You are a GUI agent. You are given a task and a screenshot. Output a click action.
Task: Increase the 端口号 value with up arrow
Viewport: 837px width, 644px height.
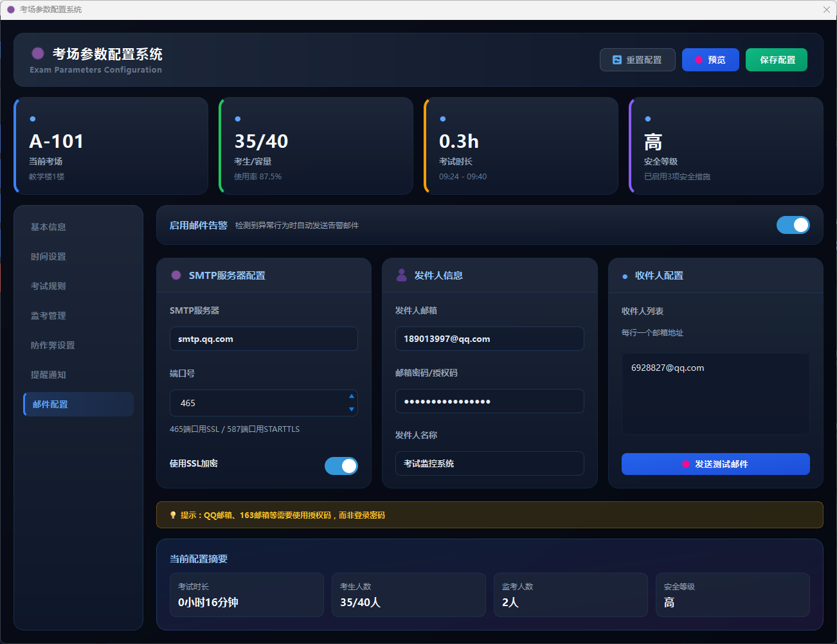click(351, 397)
